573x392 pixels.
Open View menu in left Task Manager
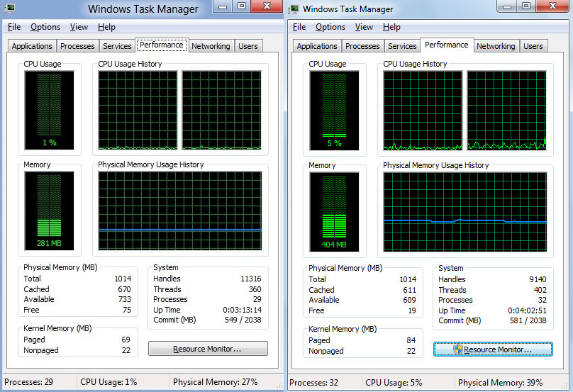[x=79, y=27]
